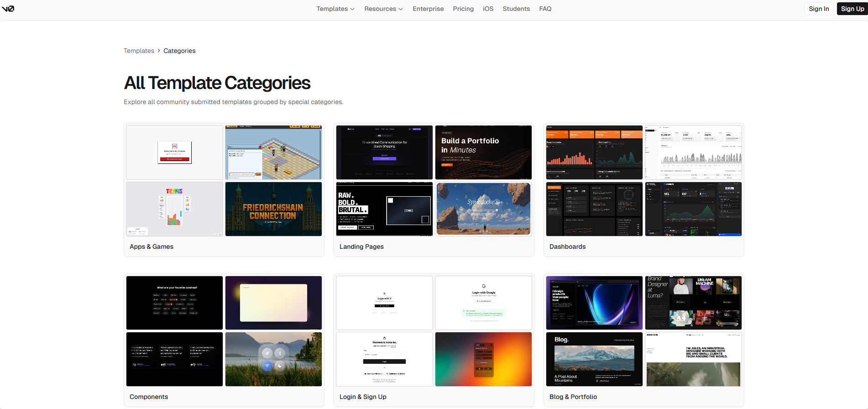Open the Welcome to Acme Inc. login thumbnail
The height and width of the screenshot is (409, 868).
tap(384, 359)
